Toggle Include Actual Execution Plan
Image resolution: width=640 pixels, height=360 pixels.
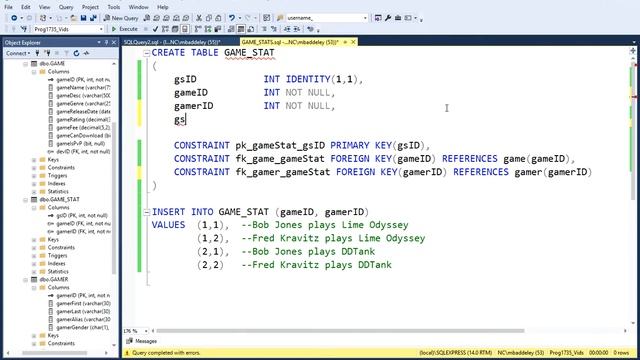tap(198, 29)
